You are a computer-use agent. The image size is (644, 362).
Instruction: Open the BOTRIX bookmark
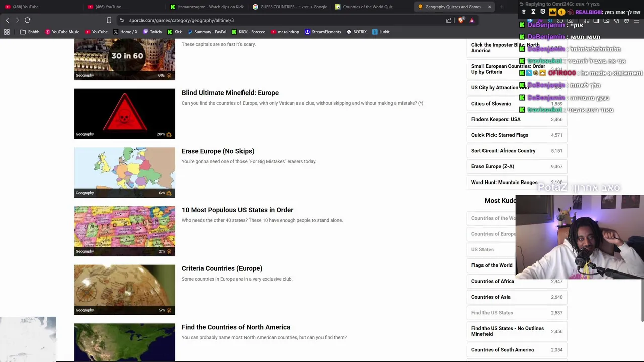(x=357, y=32)
